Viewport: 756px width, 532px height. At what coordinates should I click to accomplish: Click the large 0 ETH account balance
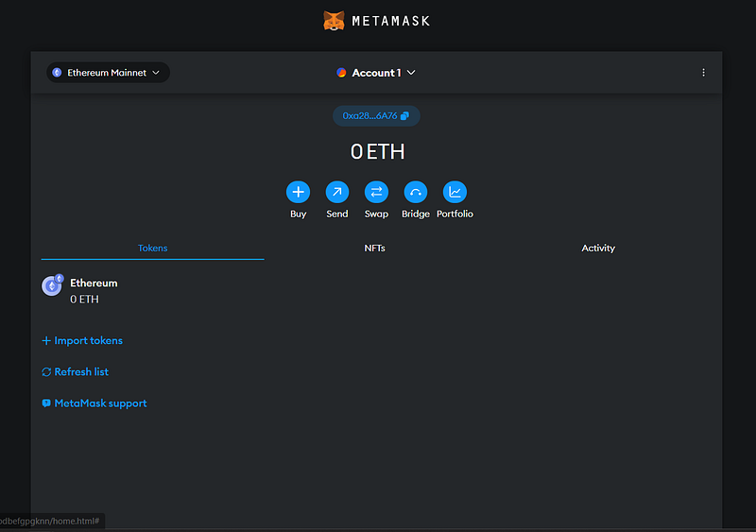click(x=377, y=151)
